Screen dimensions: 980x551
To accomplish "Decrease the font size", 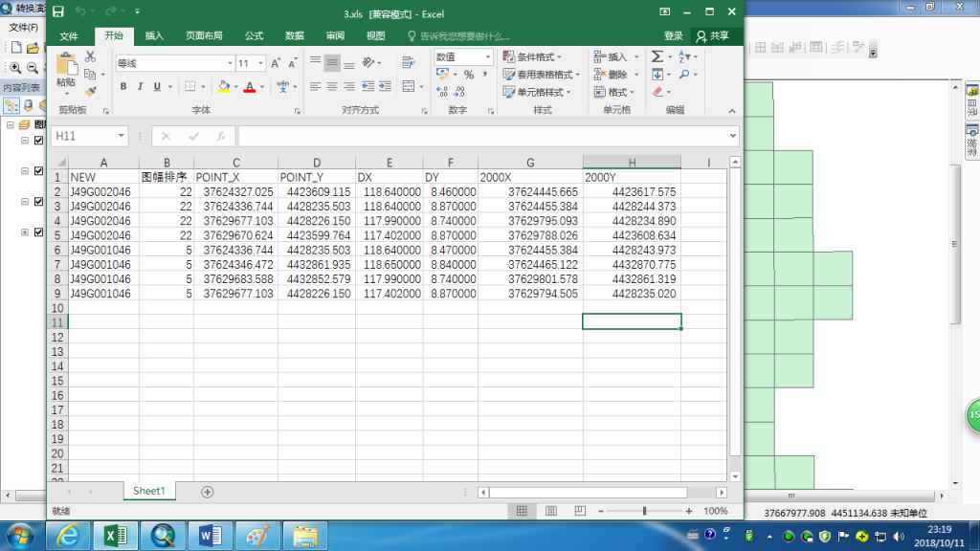I will (292, 63).
